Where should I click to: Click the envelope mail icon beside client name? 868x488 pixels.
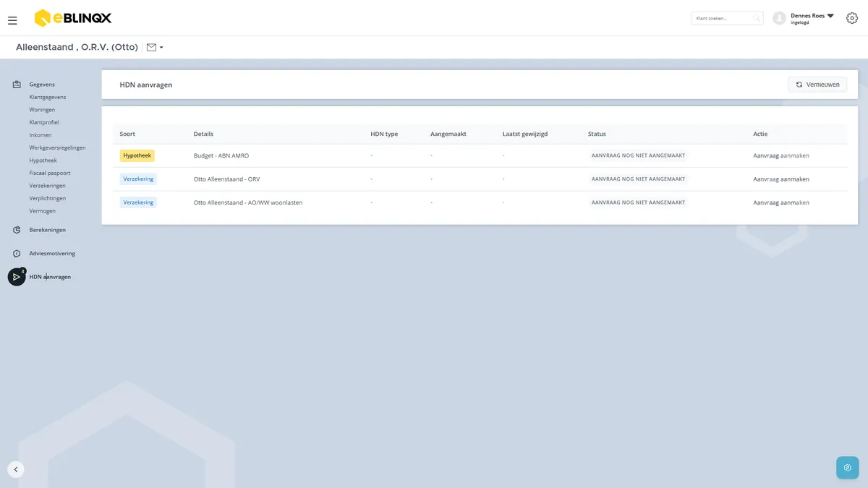[x=151, y=47]
